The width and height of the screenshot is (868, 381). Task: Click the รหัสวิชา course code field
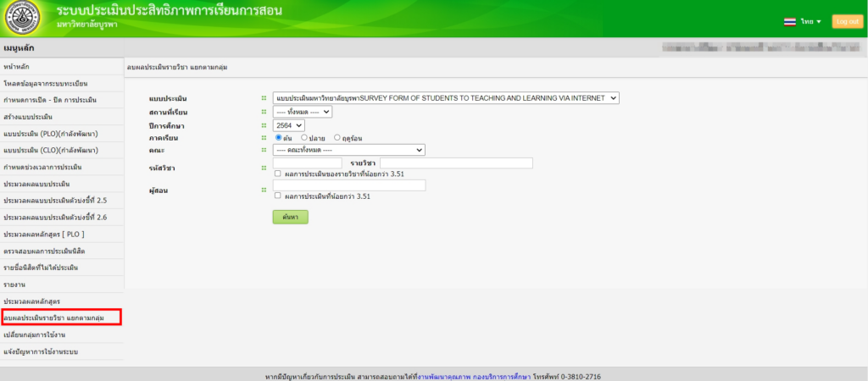pyautogui.click(x=307, y=163)
